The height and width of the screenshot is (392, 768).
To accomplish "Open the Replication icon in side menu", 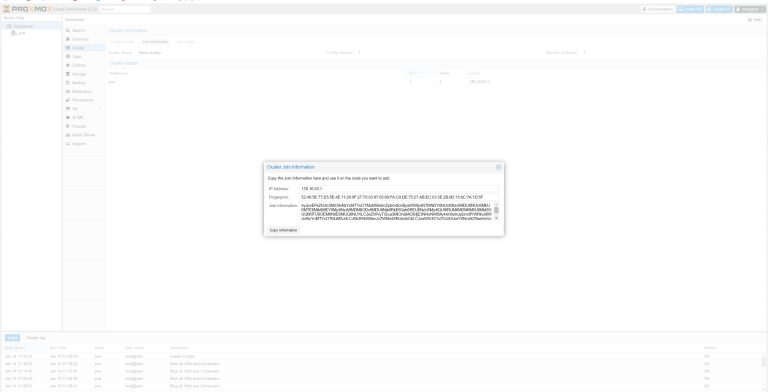I will point(68,92).
